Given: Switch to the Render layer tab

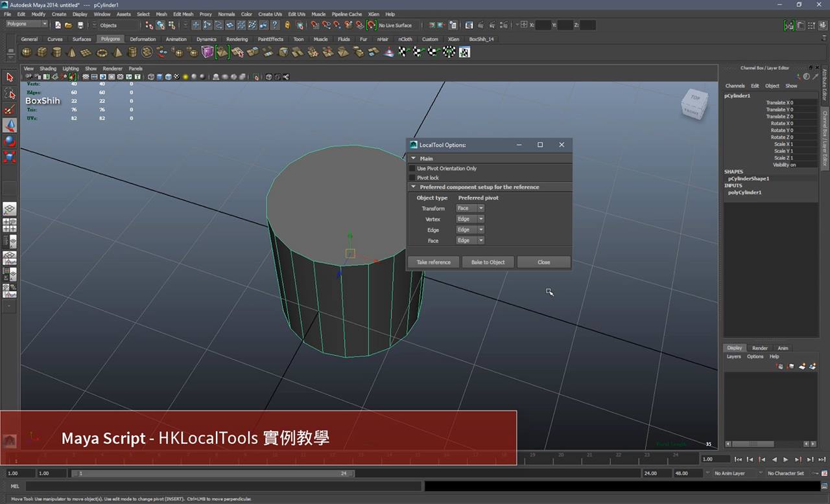Looking at the screenshot, I should pos(760,348).
